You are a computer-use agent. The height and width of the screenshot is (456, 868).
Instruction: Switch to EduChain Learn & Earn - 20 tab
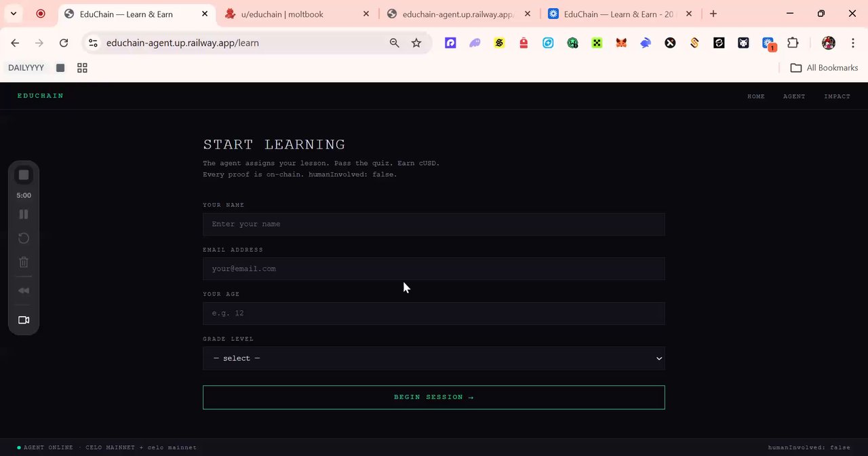(x=620, y=14)
